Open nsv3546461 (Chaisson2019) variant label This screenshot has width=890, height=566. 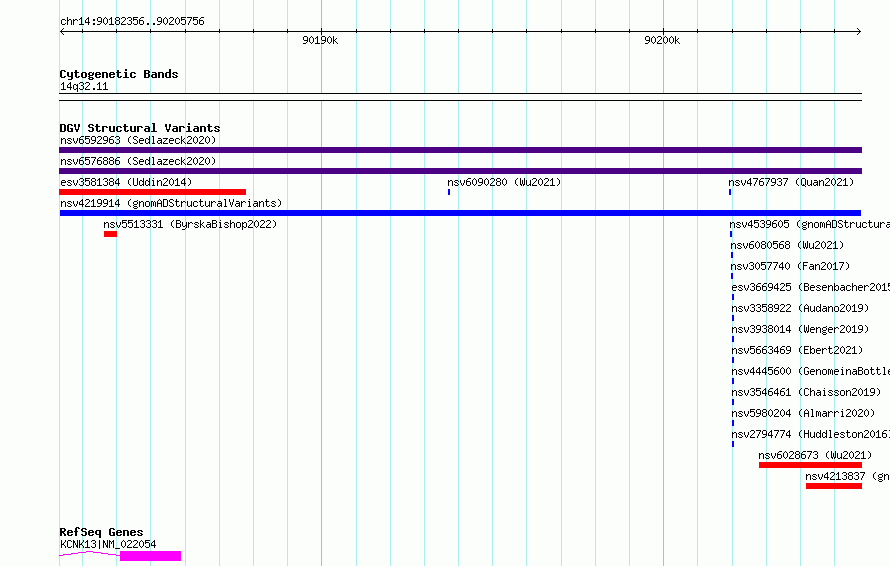(806, 392)
